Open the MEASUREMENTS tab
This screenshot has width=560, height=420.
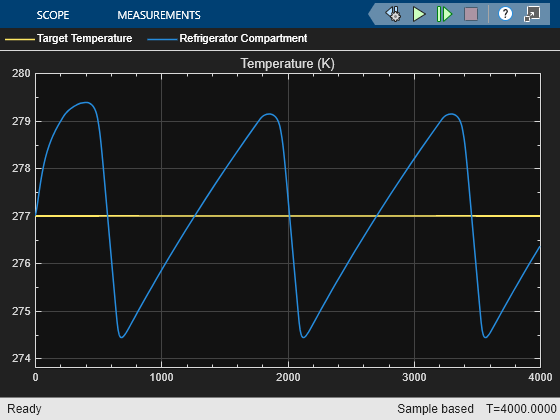(x=159, y=15)
